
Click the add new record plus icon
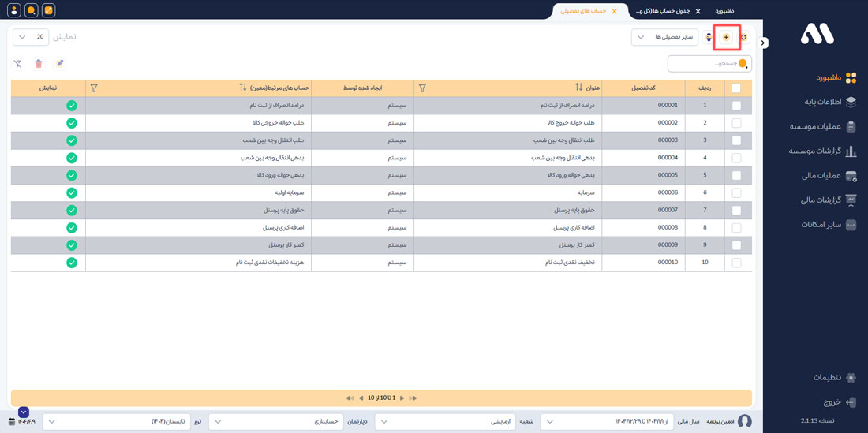point(726,37)
